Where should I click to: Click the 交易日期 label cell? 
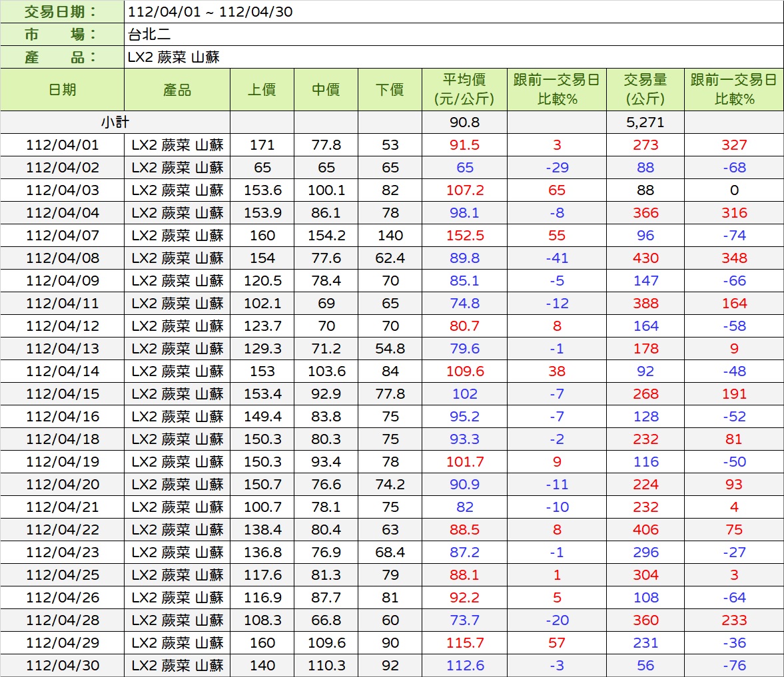(x=62, y=12)
